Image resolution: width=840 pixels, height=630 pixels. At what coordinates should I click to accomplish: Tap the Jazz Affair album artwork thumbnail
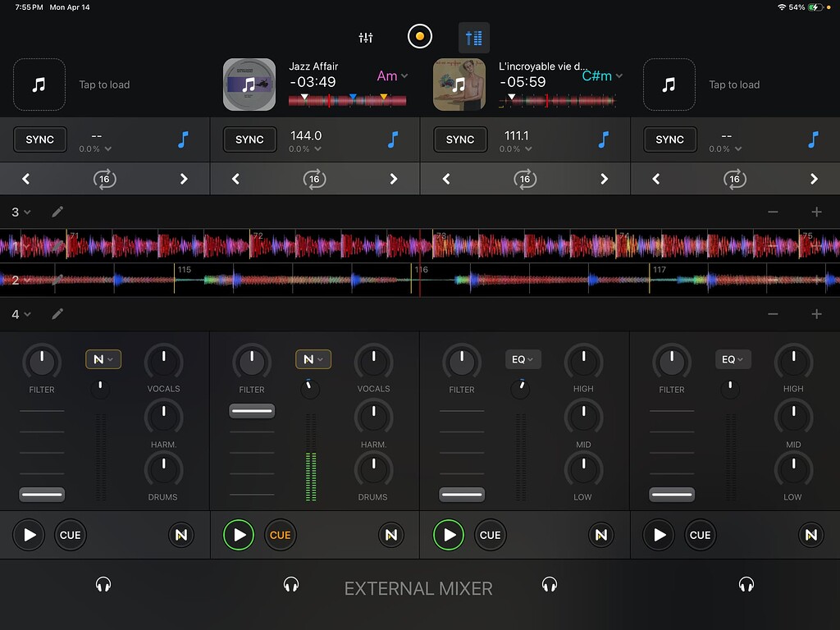(x=249, y=84)
